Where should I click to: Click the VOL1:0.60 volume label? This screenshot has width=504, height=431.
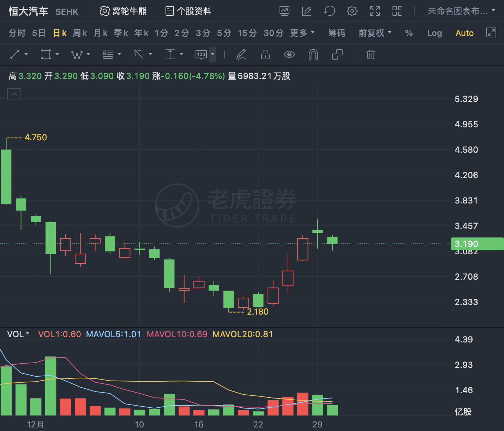point(60,334)
